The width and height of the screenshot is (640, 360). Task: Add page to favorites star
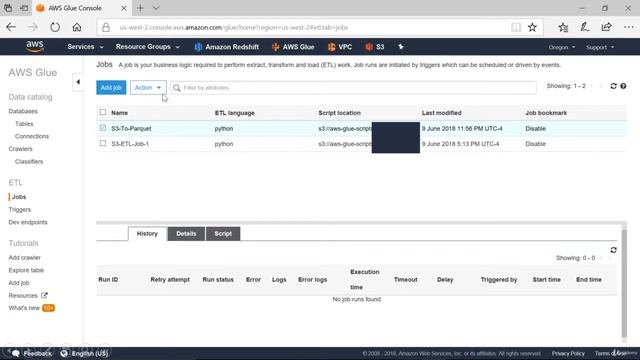(x=532, y=27)
